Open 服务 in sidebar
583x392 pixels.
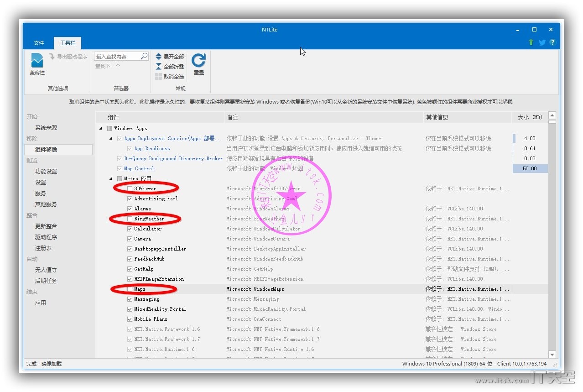point(41,193)
